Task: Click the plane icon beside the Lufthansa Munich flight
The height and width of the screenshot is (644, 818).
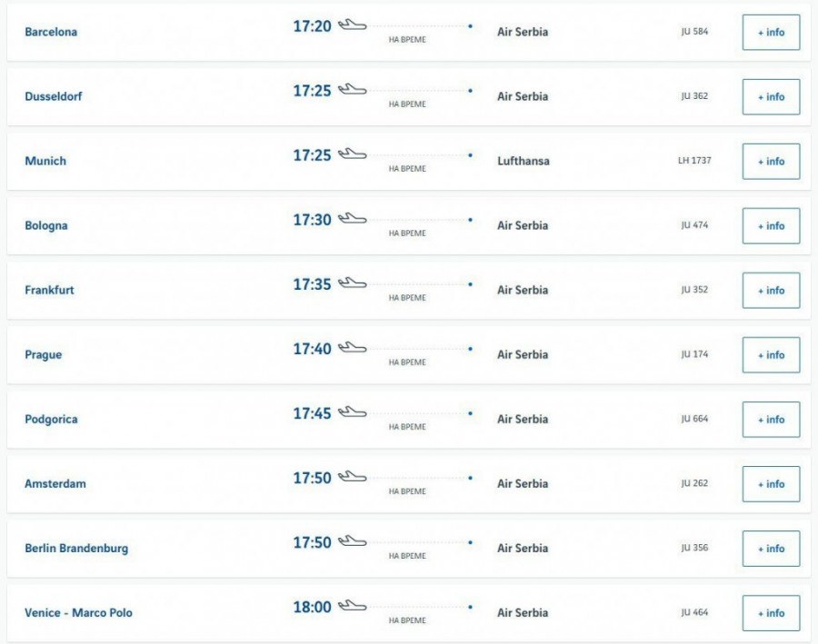Action: point(352,154)
